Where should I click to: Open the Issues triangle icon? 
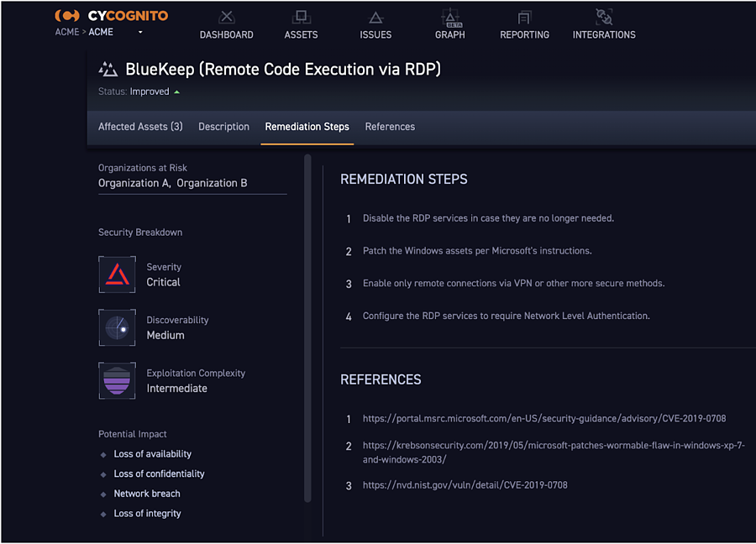tap(375, 18)
